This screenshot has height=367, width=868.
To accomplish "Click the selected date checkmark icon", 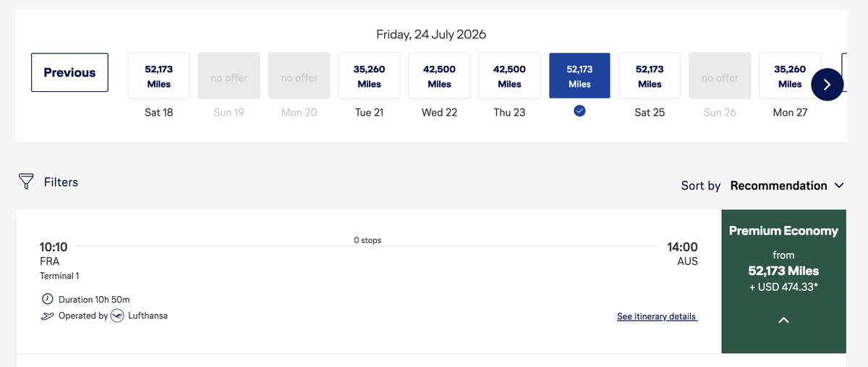I will (x=579, y=111).
